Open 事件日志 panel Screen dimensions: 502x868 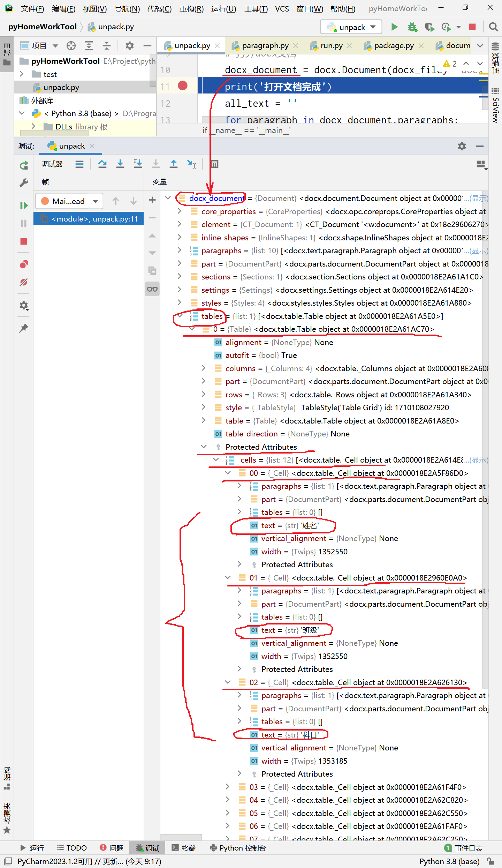(463, 848)
